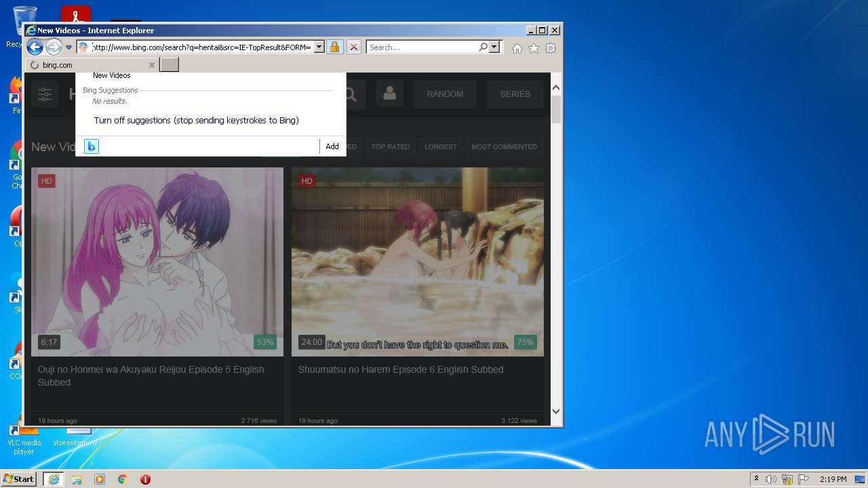
Task: Open the Action Center flag icon
Action: pyautogui.click(x=804, y=479)
